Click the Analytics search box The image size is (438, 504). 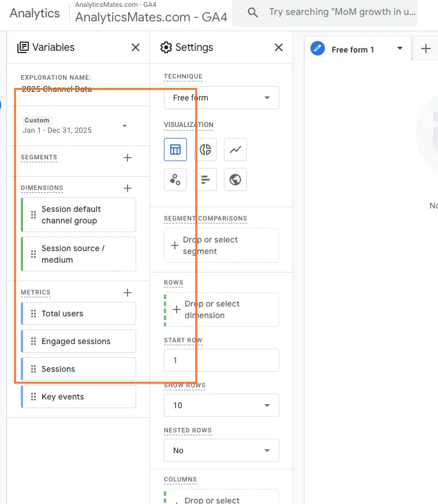coord(324,13)
